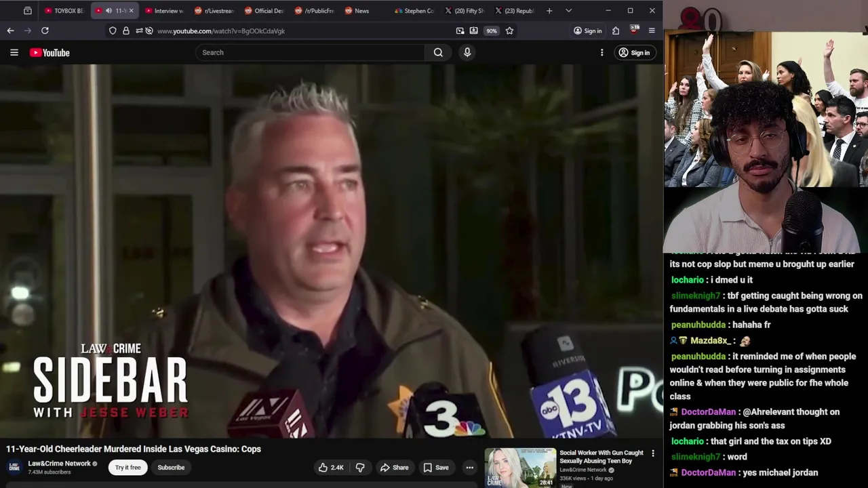This screenshot has width=868, height=488.
Task: Click the blocked autoplay icon in address bar
Action: (149, 30)
